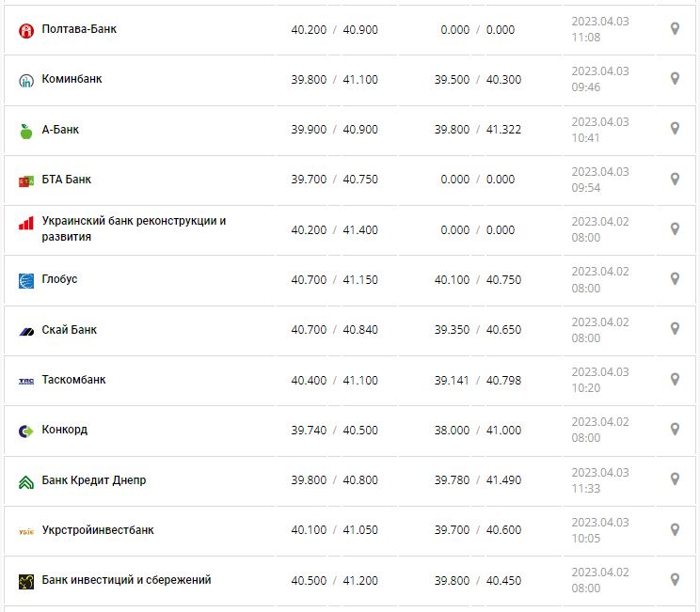Click map pin for Банк инвестиций и сбережений
This screenshot has height=612, width=700.
[x=675, y=579]
